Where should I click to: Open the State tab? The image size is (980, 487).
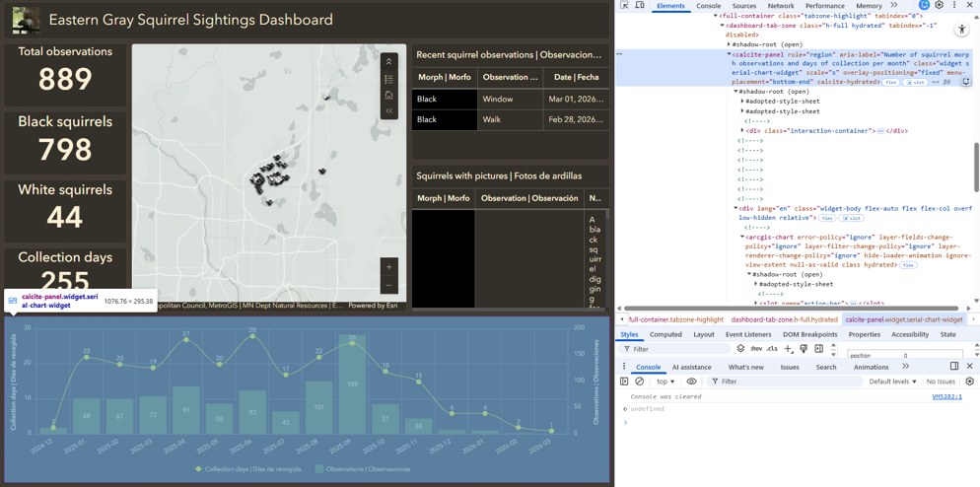click(947, 334)
